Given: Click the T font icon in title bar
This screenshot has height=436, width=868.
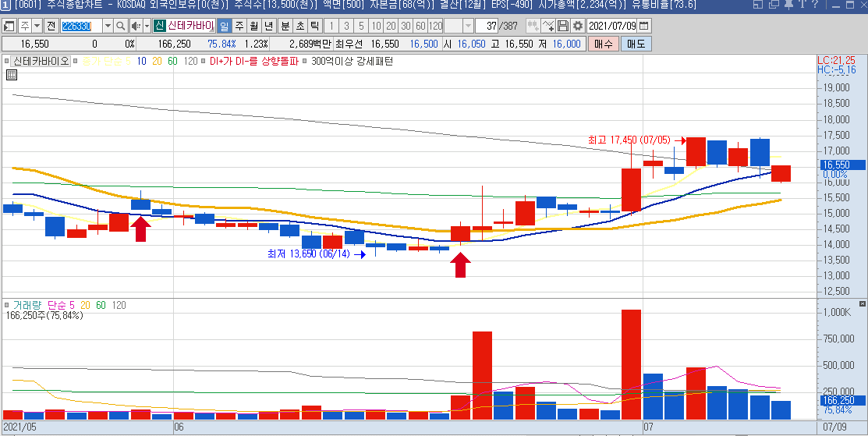Looking at the screenshot, I should tap(801, 5).
